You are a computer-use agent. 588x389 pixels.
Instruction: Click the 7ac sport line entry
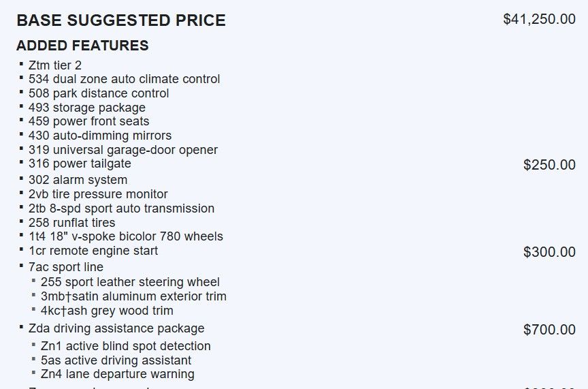click(x=66, y=267)
